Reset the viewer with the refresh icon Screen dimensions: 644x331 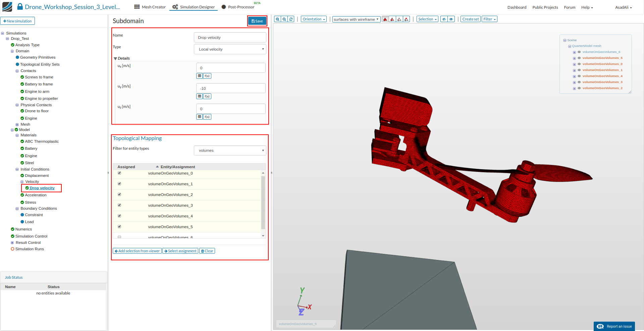coord(291,19)
